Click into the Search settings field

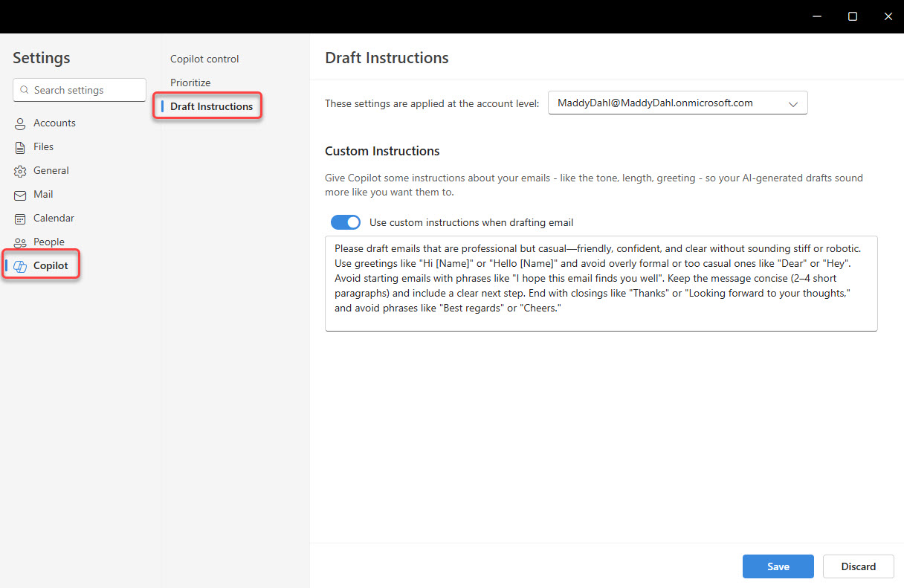click(80, 90)
